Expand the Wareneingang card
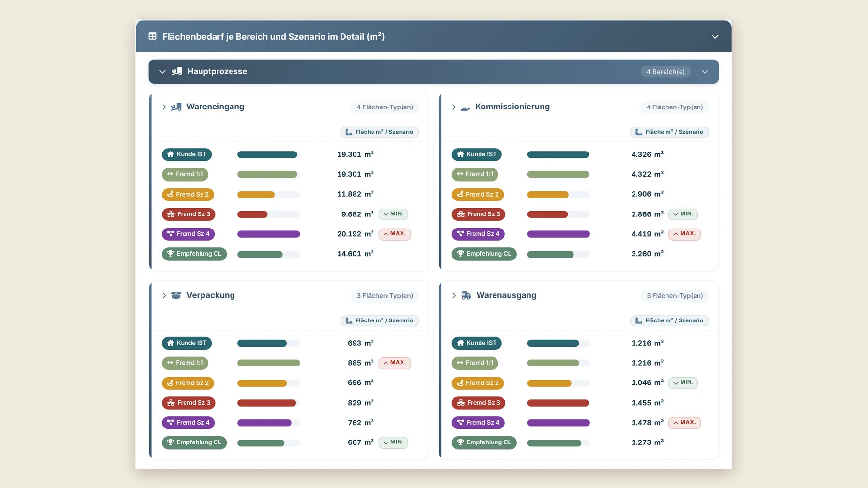The width and height of the screenshot is (868, 488). tap(164, 107)
